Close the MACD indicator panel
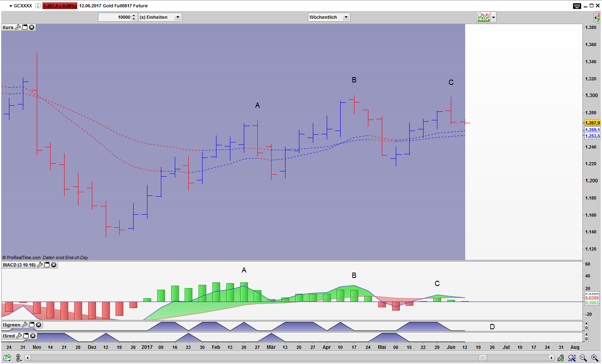602x364 pixels. pos(54,265)
